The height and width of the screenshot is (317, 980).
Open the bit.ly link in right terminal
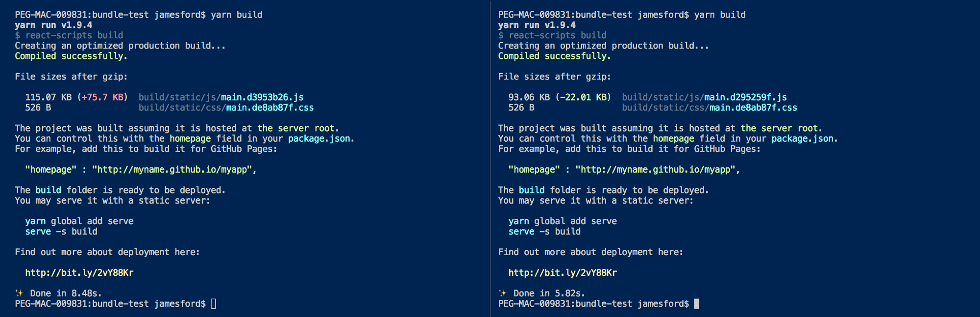coord(563,273)
